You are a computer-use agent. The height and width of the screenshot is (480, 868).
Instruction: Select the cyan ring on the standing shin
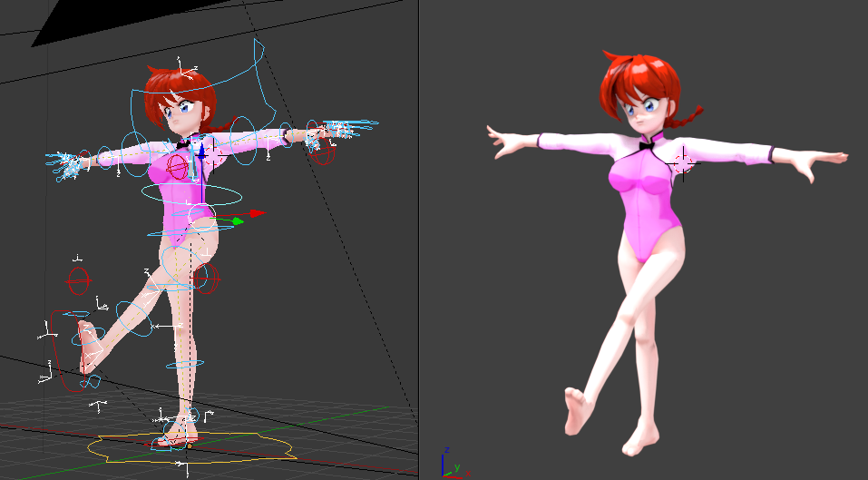point(185,365)
